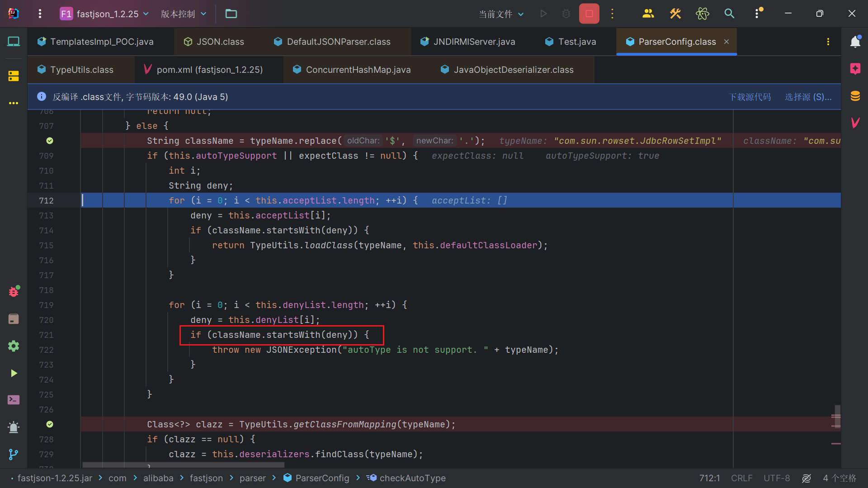The image size is (868, 488).
Task: Switch to JSON.class tab
Action: pyautogui.click(x=214, y=42)
